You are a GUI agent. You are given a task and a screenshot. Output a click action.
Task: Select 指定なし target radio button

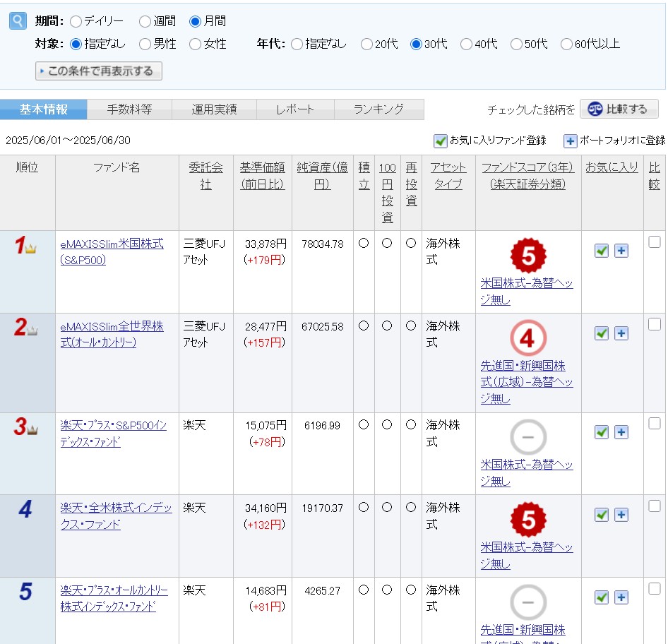[x=76, y=44]
